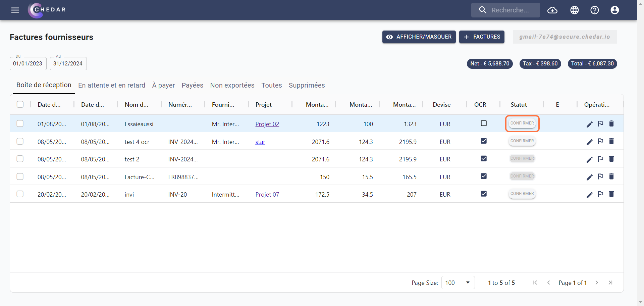Confirm the Essaieaussi invoice
This screenshot has width=644, height=306.
pos(522,123)
